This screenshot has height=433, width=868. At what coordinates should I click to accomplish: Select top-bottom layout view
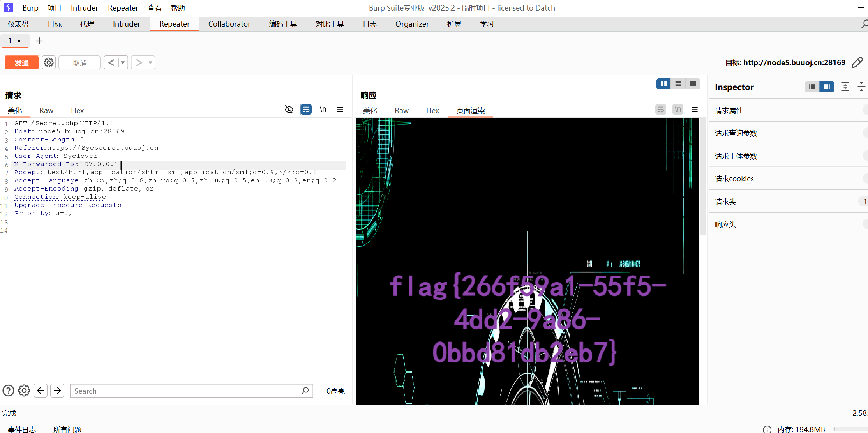click(678, 84)
